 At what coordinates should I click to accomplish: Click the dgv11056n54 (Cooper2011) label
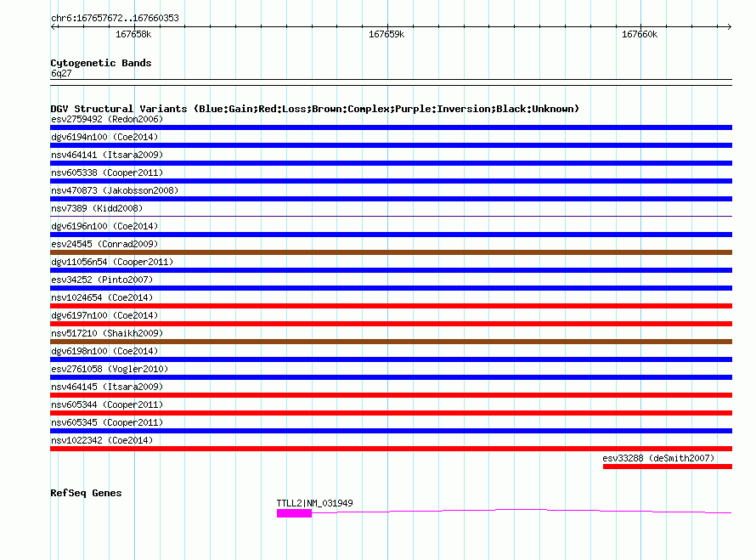click(112, 262)
